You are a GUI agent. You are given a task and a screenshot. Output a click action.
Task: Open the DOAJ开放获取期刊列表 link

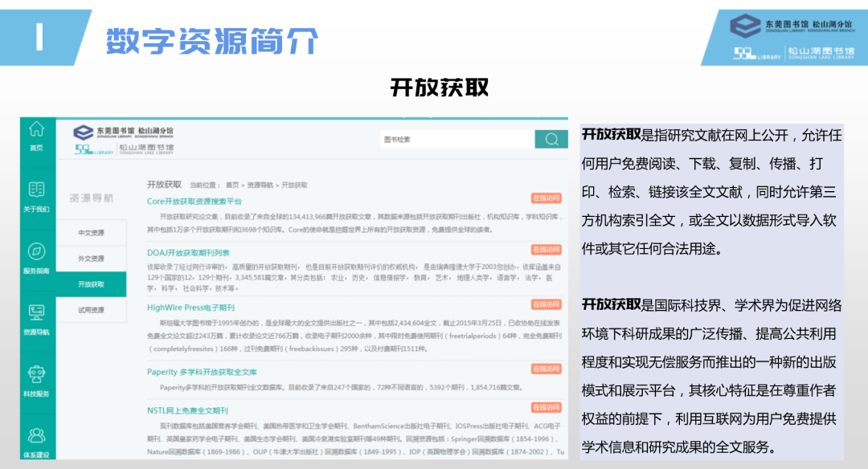188,252
